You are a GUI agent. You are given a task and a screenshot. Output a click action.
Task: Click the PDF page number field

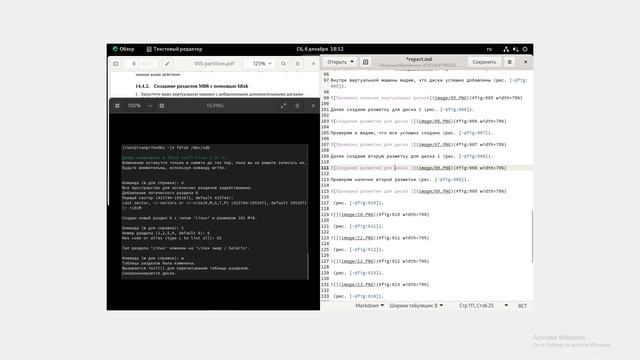coord(133,64)
